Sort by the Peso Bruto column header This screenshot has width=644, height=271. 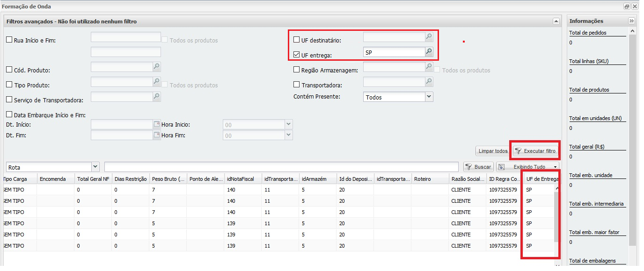pos(168,179)
